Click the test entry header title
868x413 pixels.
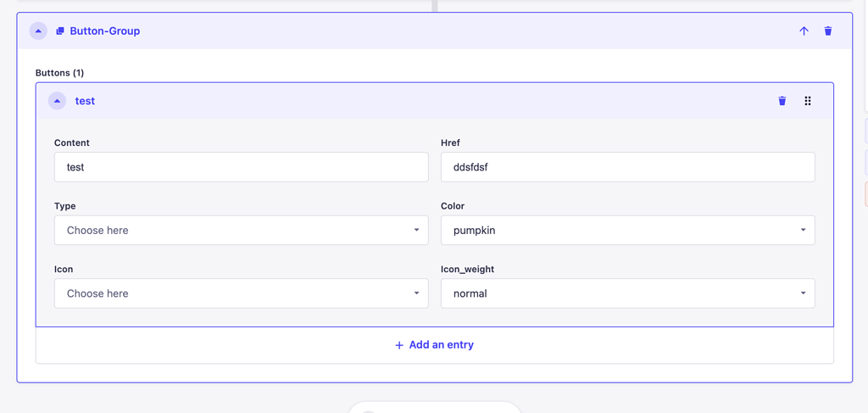click(x=86, y=101)
